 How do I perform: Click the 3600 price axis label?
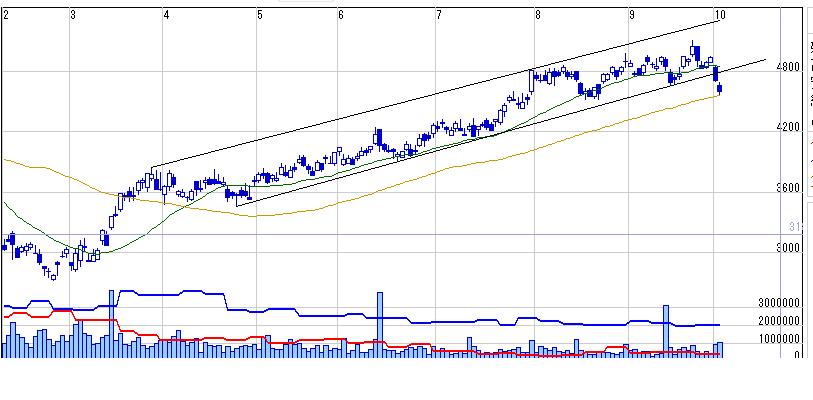pos(788,188)
